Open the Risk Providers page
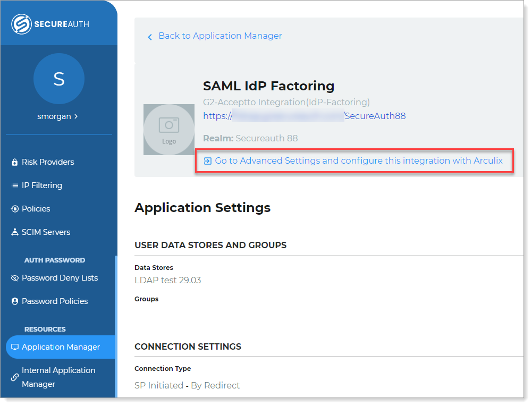532x406 pixels. (48, 162)
